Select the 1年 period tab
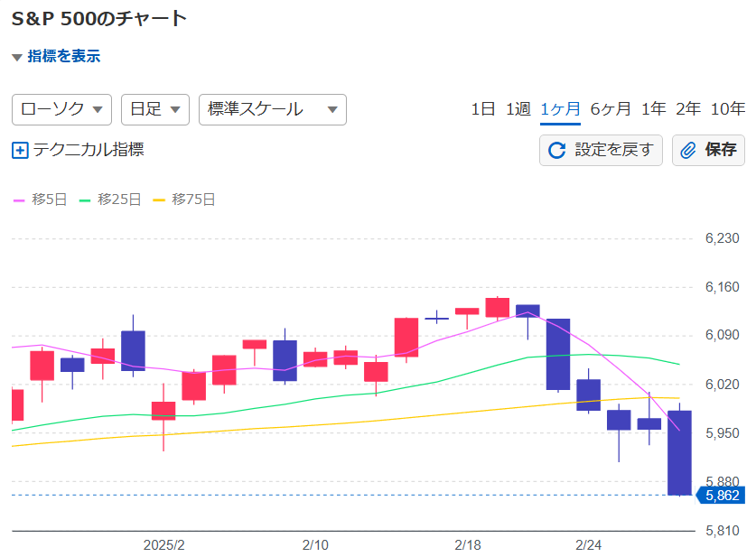 pos(653,109)
